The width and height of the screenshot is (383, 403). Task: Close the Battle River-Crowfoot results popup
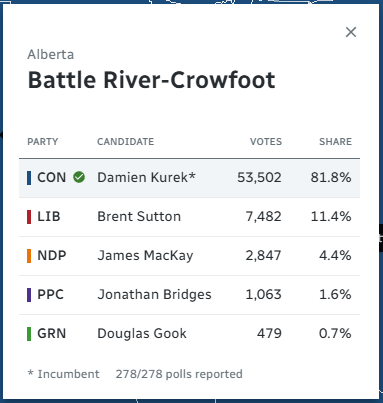pyautogui.click(x=351, y=32)
